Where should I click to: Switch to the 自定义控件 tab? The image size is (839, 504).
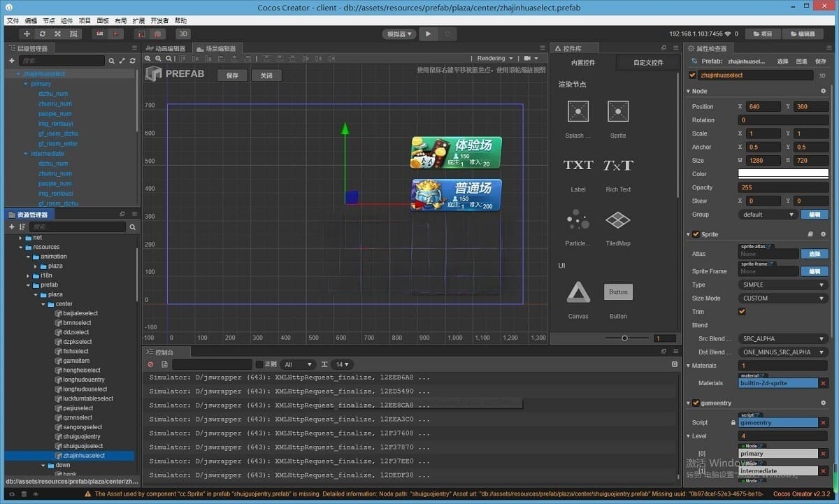click(647, 63)
